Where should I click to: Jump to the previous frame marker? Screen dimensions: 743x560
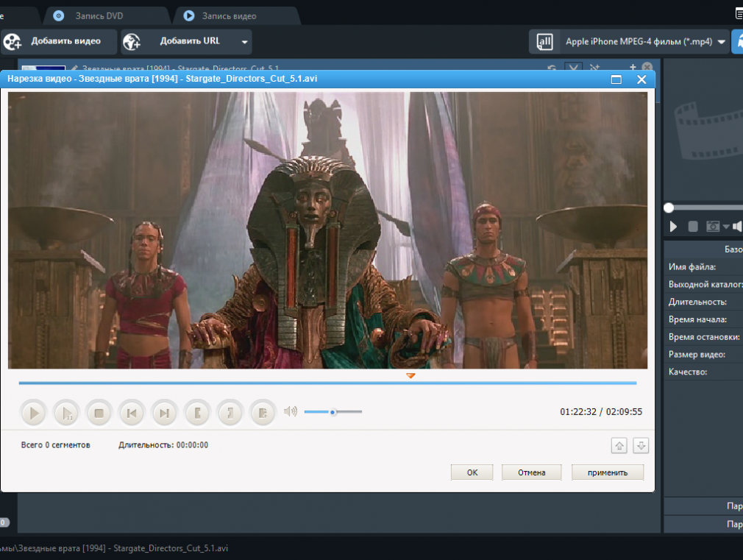click(132, 413)
